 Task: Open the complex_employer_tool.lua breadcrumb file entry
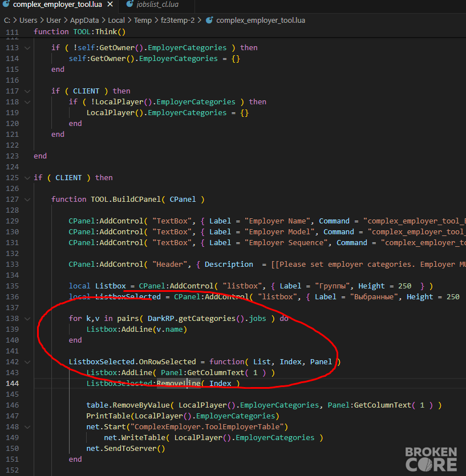pos(261,21)
